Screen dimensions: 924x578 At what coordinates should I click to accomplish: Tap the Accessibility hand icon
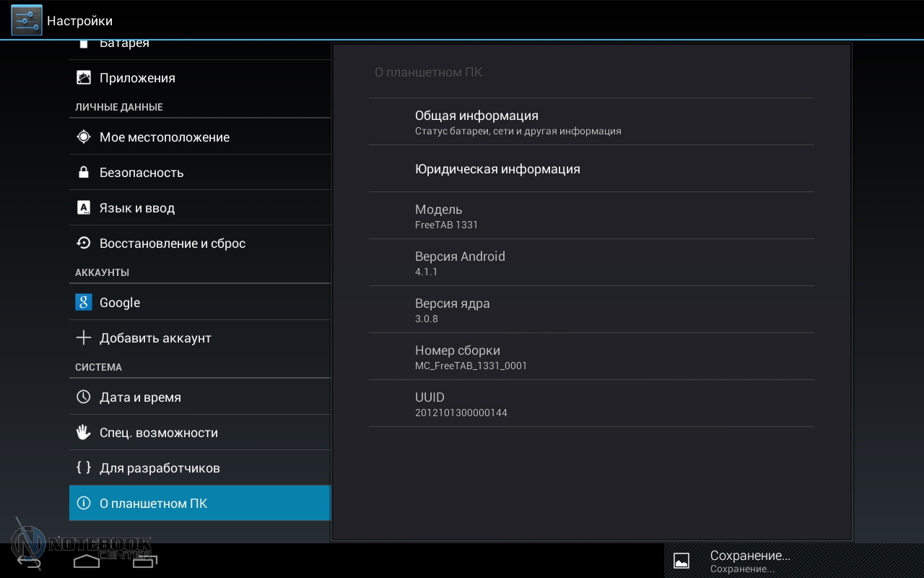tap(84, 433)
